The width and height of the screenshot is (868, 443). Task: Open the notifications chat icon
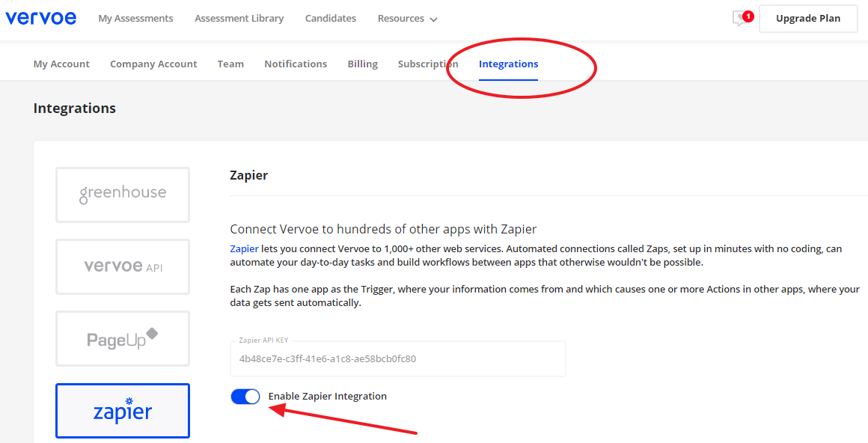click(742, 19)
